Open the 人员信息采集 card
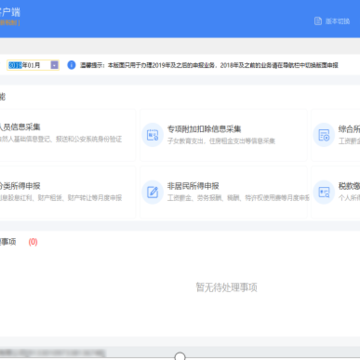 [x=67, y=135]
